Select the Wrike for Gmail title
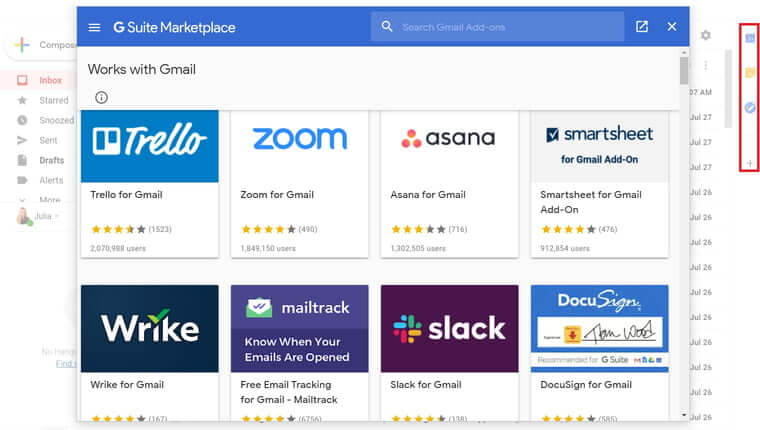Viewport: 760px width, 430px height. click(127, 385)
